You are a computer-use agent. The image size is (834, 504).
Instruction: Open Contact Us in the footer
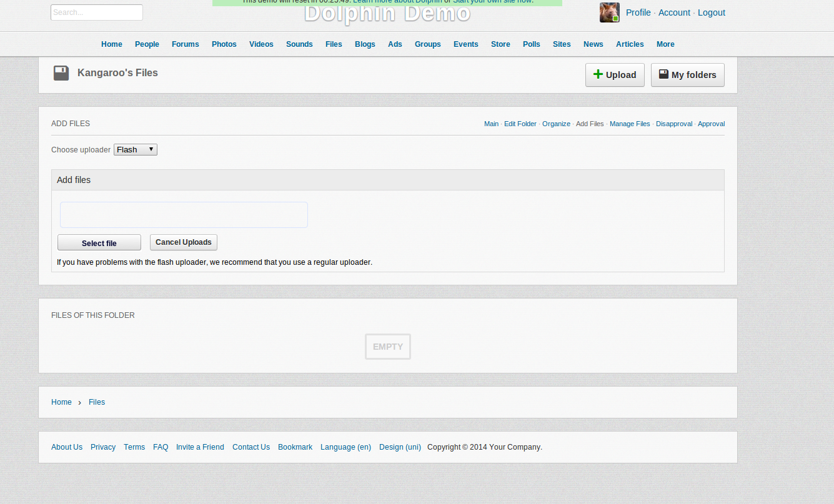(x=251, y=447)
